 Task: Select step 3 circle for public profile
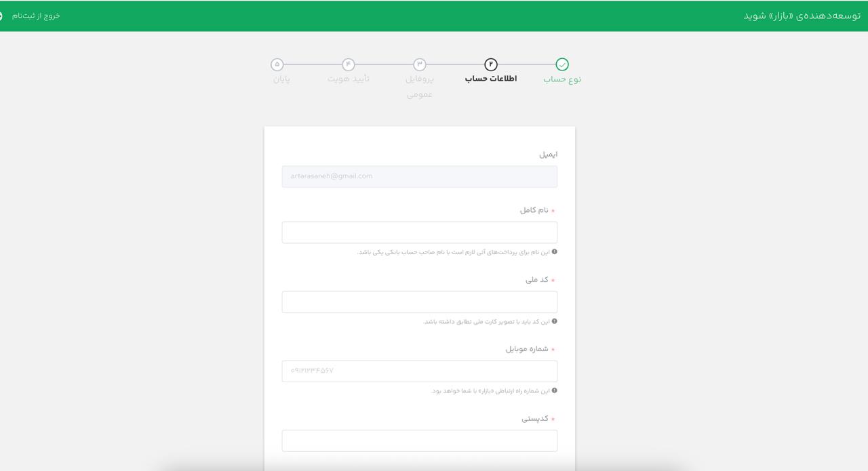(420, 64)
